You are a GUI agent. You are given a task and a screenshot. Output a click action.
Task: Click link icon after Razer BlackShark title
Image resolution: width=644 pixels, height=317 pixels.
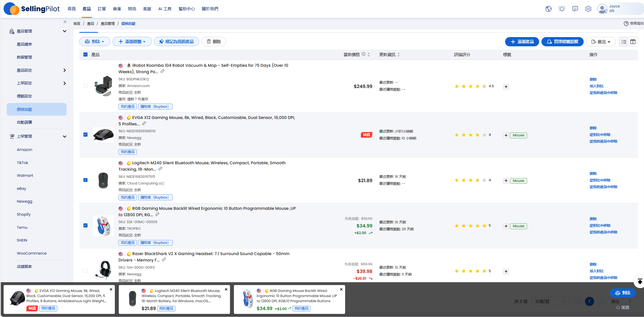point(164,260)
